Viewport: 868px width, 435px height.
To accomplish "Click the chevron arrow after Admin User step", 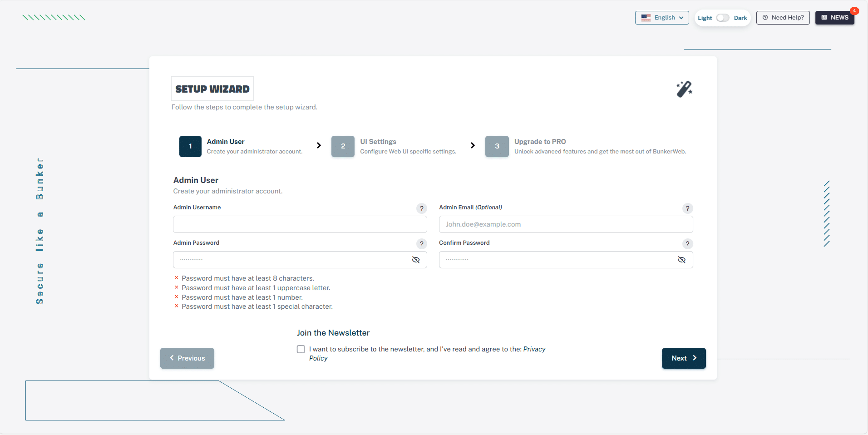I will coord(319,145).
